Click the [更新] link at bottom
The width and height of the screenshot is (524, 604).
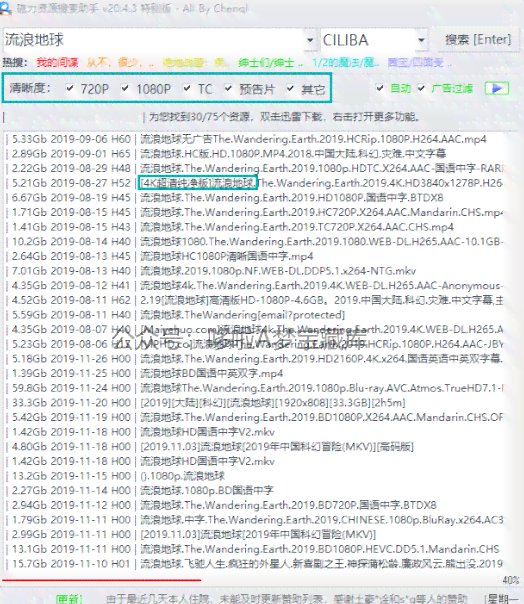click(69, 599)
